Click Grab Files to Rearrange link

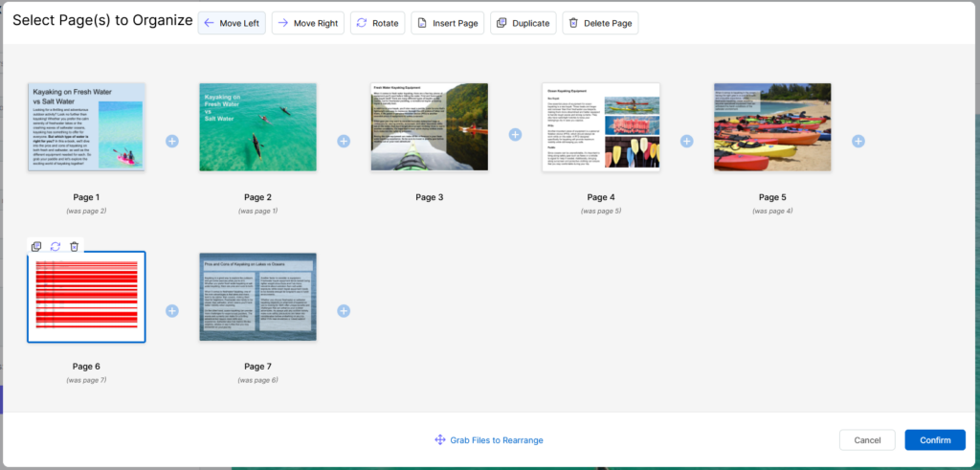(489, 440)
